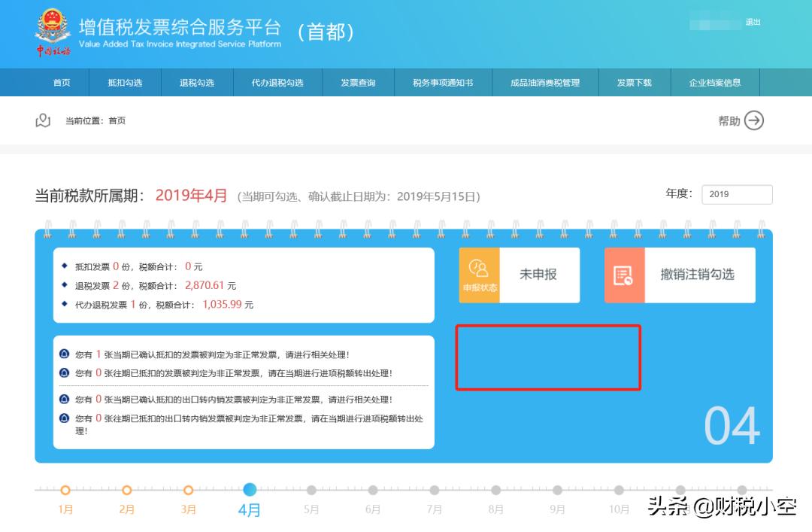Open help via the circled arrow icon
Viewport: 812px width, 532px height.
[755, 120]
